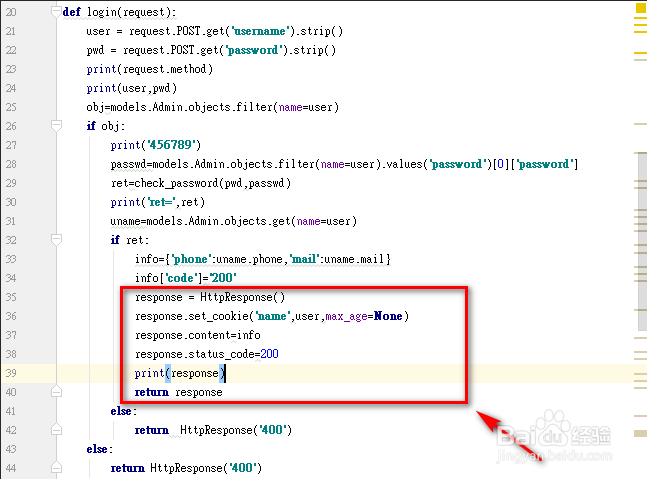Click the fold end marker on line 44
The image size is (647, 479).
[57, 467]
